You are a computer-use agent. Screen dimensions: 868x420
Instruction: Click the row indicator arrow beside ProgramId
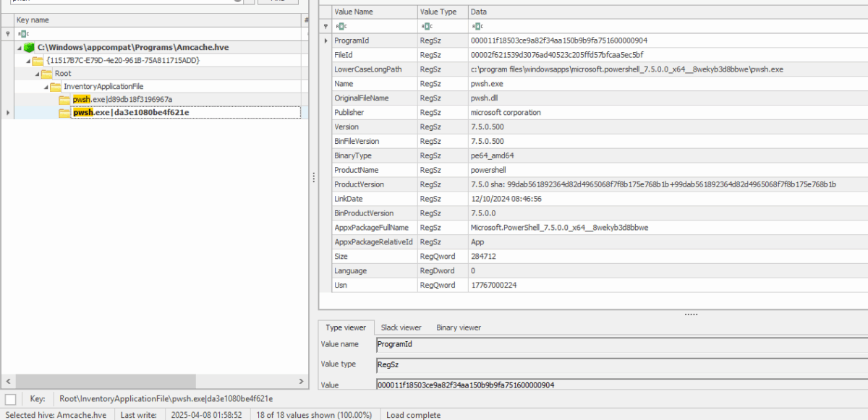click(325, 40)
